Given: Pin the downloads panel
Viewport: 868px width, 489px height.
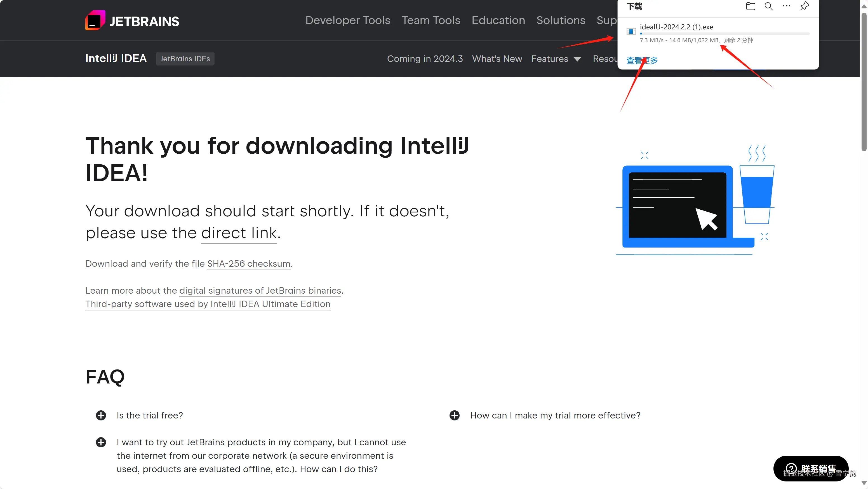Looking at the screenshot, I should tap(805, 6).
